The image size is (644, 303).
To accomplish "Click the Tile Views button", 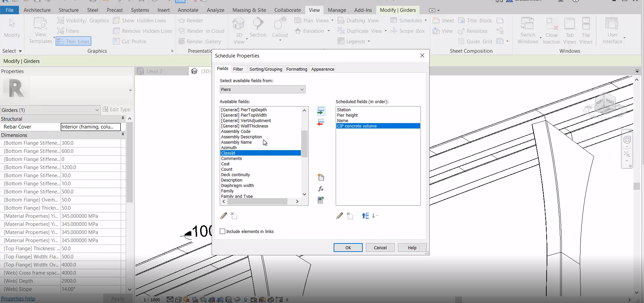I will [x=586, y=31].
